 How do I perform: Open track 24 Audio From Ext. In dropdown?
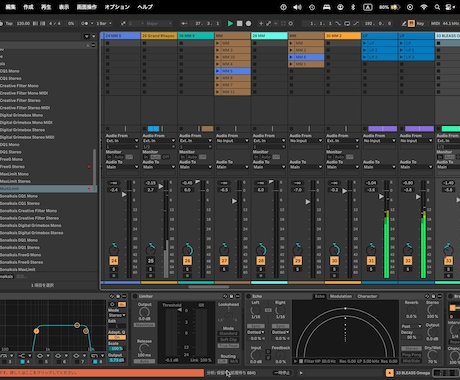pos(122,141)
